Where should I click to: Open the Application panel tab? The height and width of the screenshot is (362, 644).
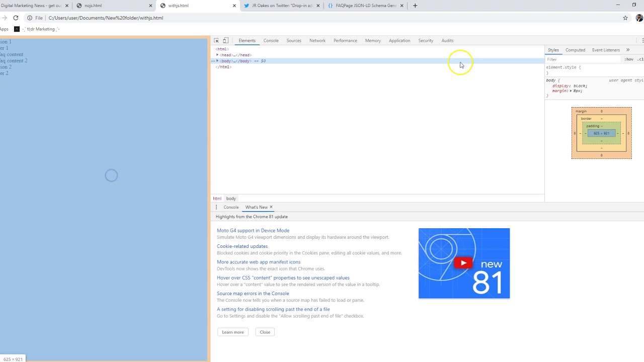(399, 41)
